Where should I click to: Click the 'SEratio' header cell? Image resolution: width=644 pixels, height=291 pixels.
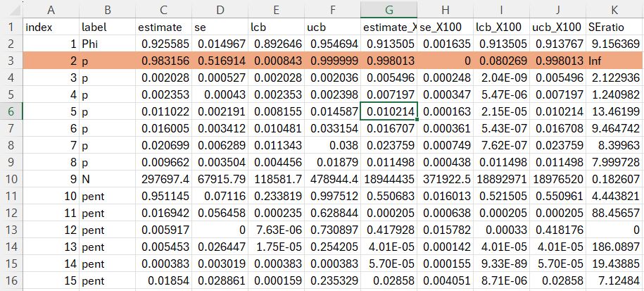(615, 27)
